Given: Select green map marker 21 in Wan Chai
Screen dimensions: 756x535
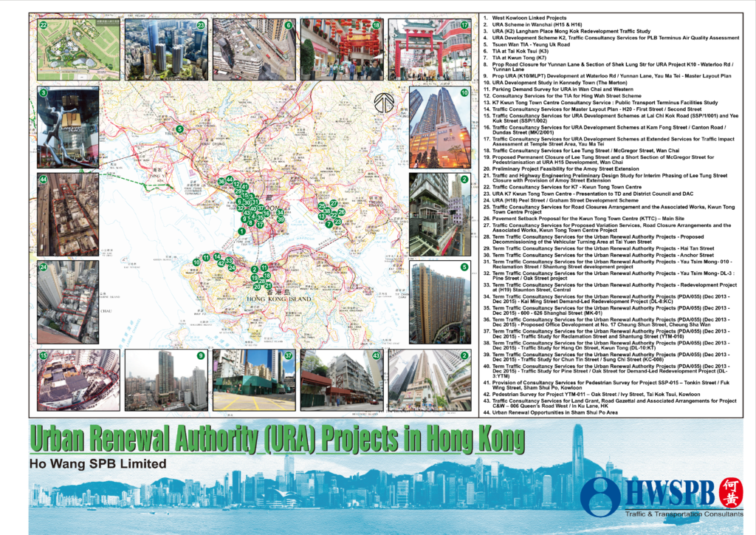Looking at the screenshot, I should tap(268, 285).
